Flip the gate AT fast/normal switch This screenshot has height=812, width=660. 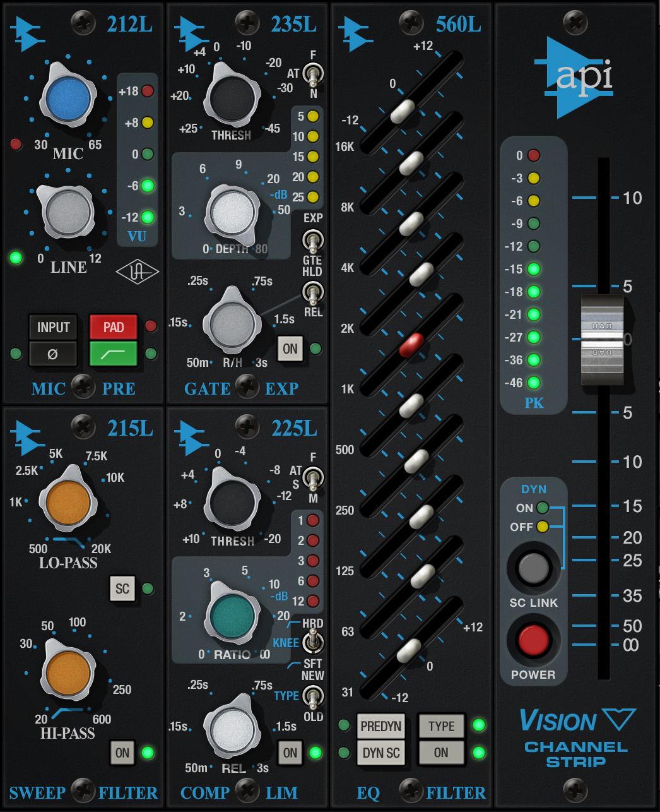(x=313, y=74)
